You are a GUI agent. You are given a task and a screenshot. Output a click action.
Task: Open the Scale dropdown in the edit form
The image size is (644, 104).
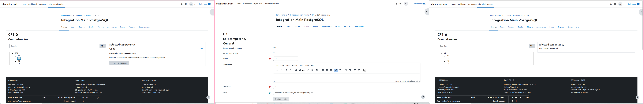(x=293, y=93)
